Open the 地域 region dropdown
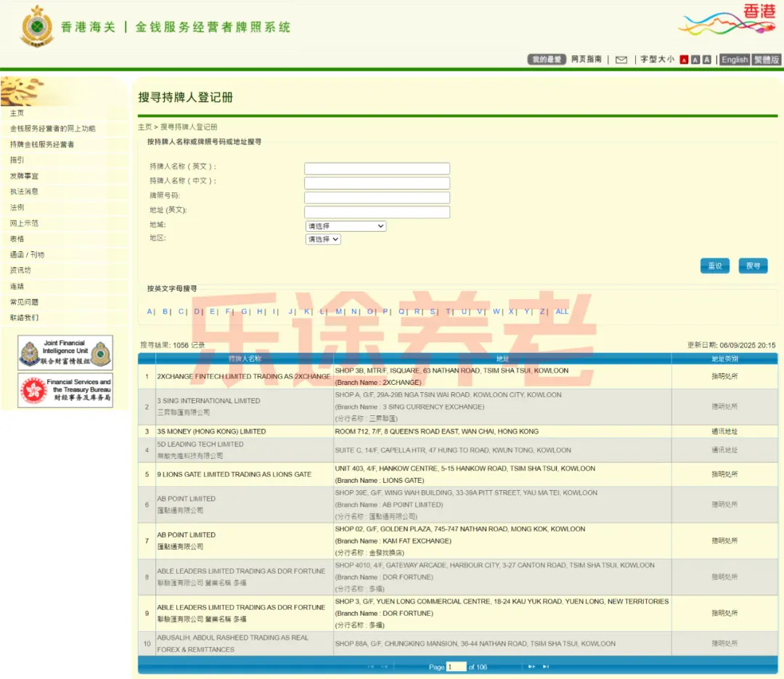The height and width of the screenshot is (679, 784). (346, 226)
